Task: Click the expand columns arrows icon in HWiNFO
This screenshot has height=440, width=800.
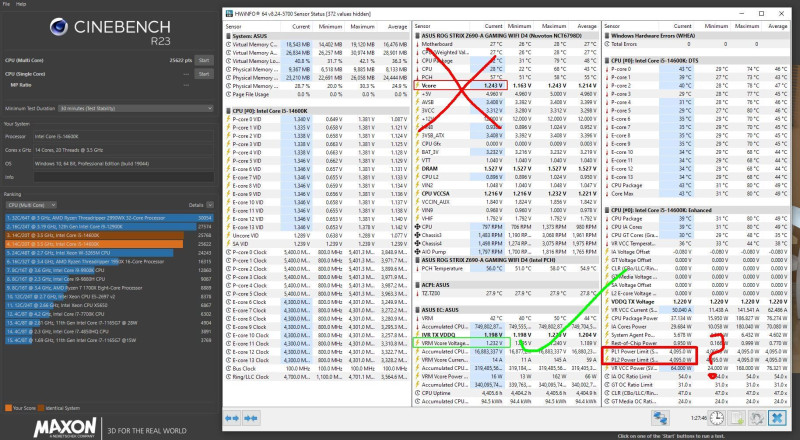Action: click(x=232, y=419)
